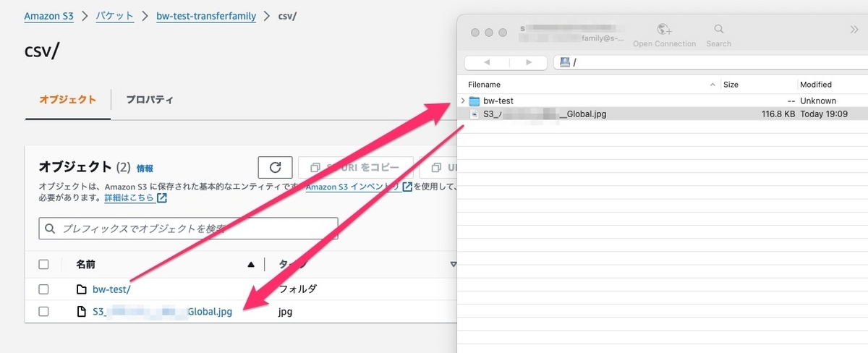868x353 pixels.
Task: Open the bw-test/ folder link in S3
Action: pos(111,289)
